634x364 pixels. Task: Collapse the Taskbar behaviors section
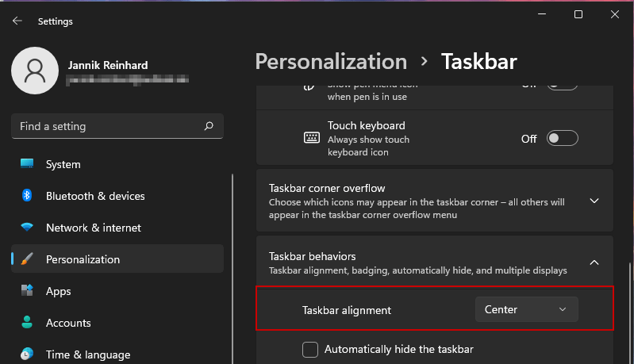(x=594, y=262)
